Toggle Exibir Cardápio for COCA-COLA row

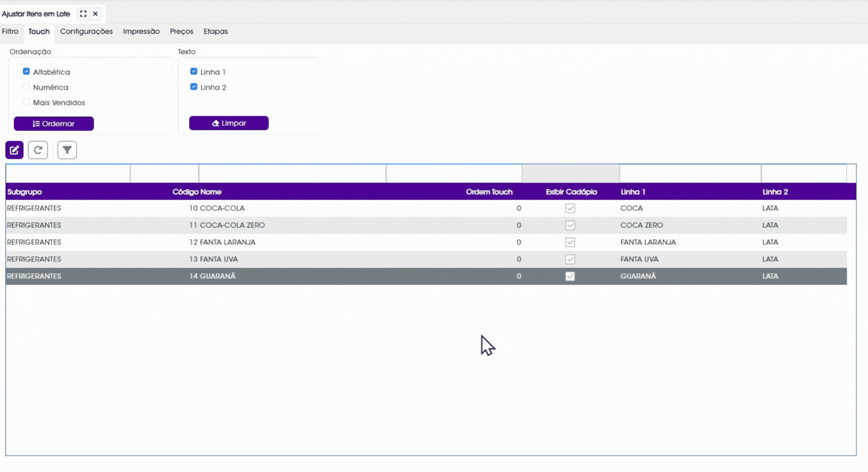coord(570,208)
